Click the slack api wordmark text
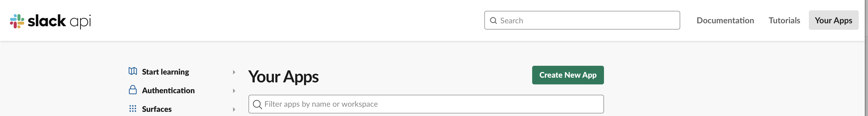 (59, 21)
